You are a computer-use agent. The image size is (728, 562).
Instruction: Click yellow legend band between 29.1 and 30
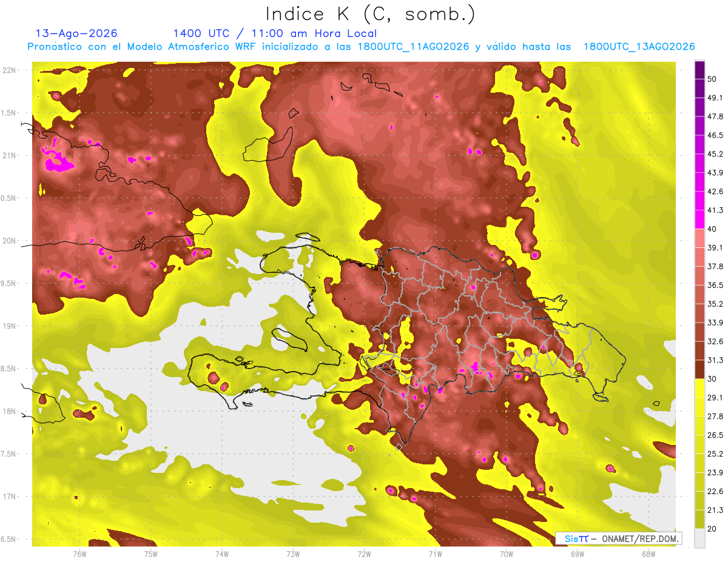pos(699,388)
